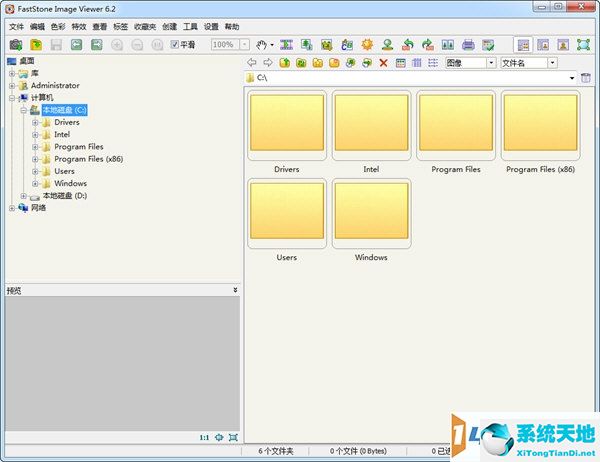Click the preview 1:1 actual size button

point(204,437)
